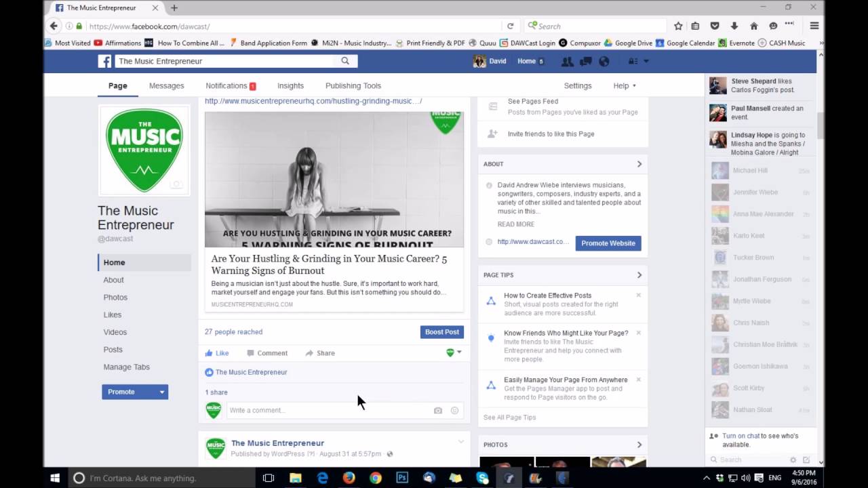Open the emoji picker in comment box

(x=454, y=410)
